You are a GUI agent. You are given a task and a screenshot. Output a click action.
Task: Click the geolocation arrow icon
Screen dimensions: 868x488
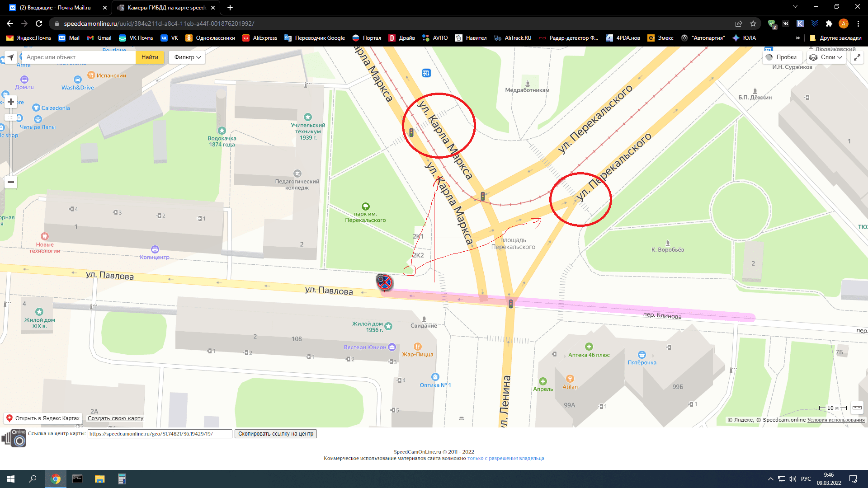tap(10, 57)
